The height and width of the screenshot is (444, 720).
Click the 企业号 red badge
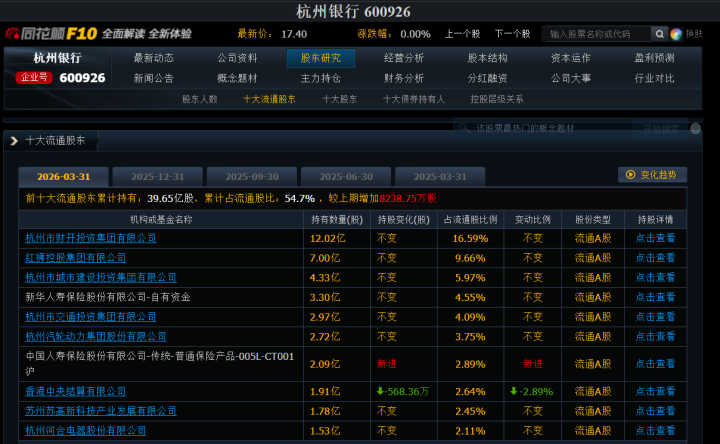pyautogui.click(x=34, y=77)
